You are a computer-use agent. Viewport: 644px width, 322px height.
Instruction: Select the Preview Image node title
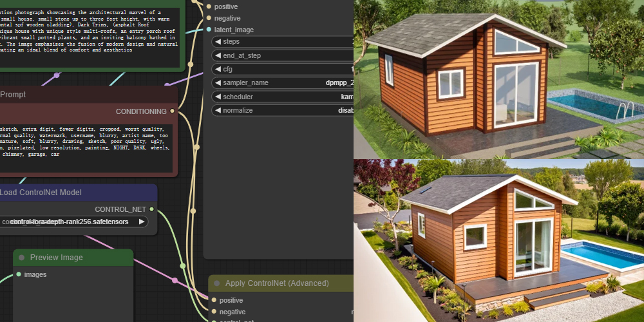[56, 258]
